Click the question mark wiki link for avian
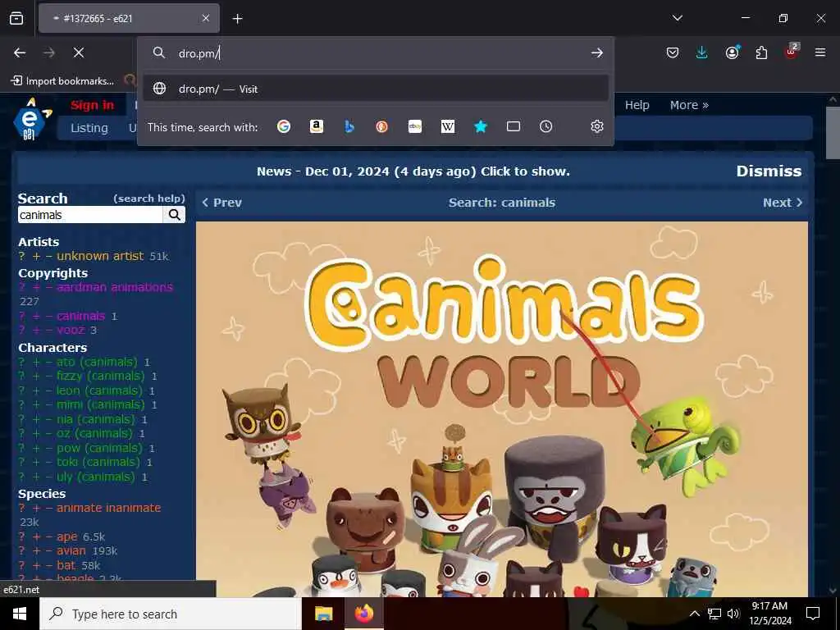Image resolution: width=840 pixels, height=630 pixels. pos(21,550)
